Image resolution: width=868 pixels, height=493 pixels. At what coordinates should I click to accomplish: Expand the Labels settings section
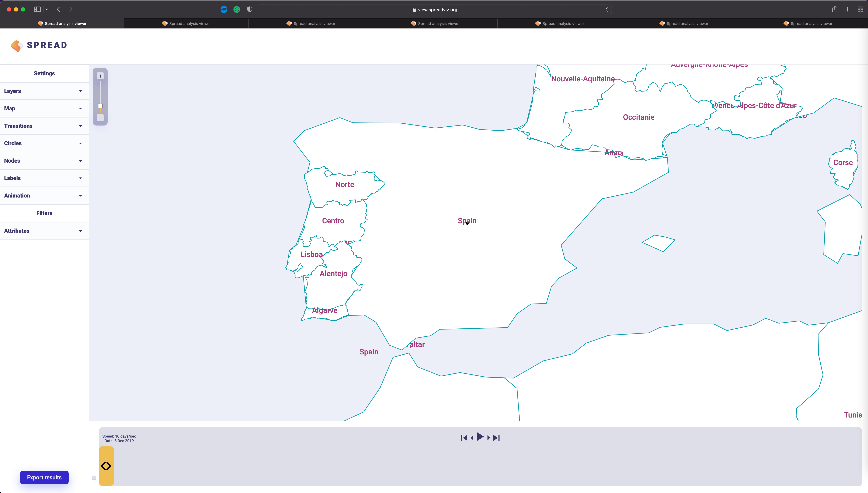(x=44, y=178)
